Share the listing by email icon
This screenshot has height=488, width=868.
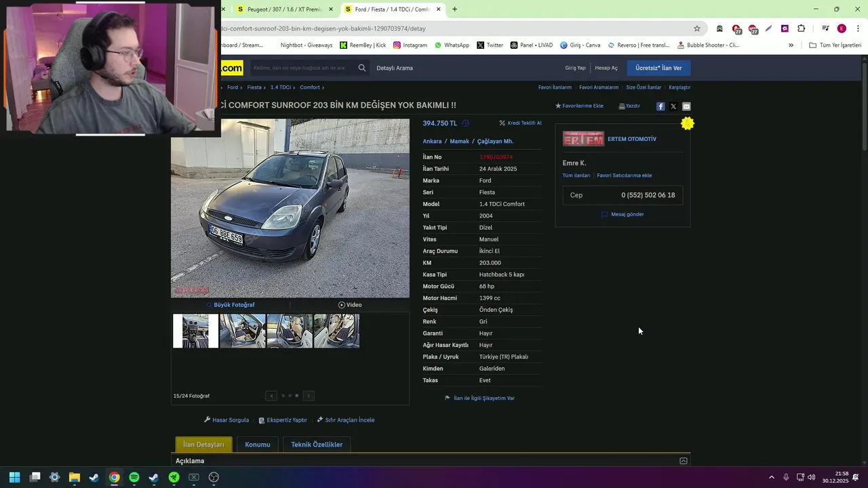pos(686,106)
